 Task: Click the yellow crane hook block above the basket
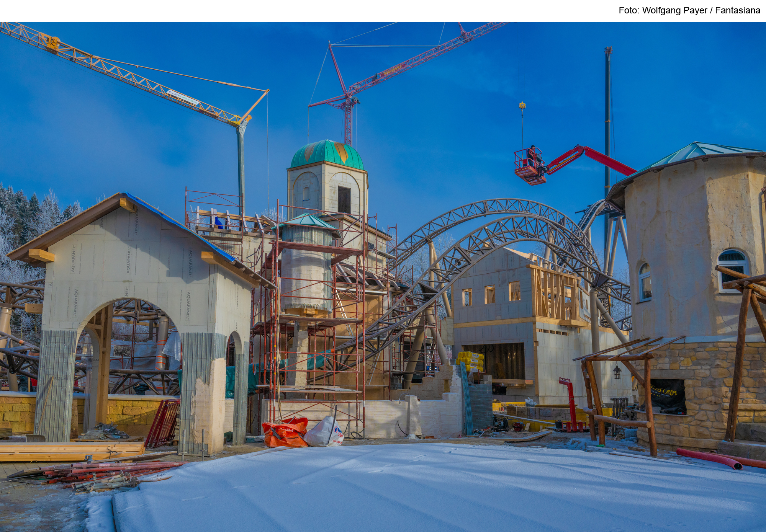click(x=522, y=105)
